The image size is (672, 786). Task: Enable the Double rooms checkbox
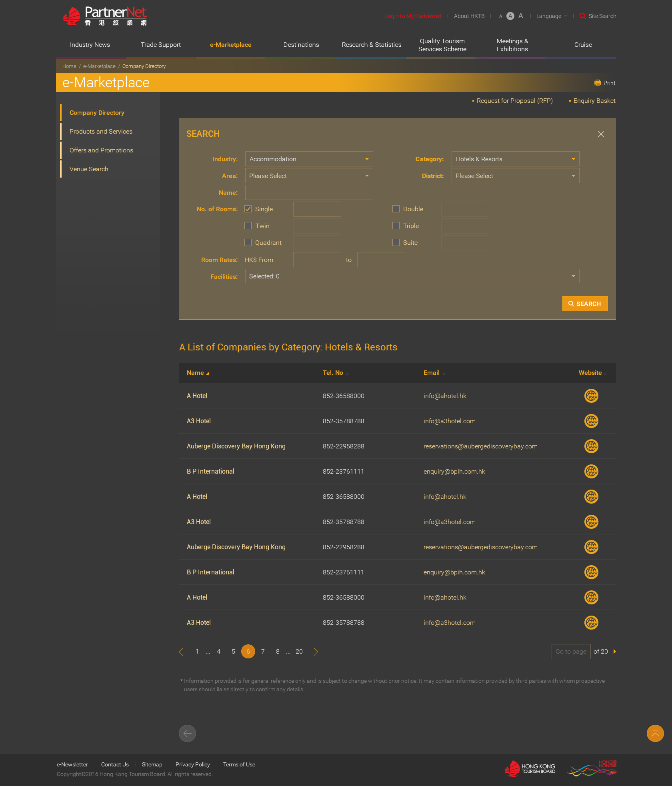point(396,209)
